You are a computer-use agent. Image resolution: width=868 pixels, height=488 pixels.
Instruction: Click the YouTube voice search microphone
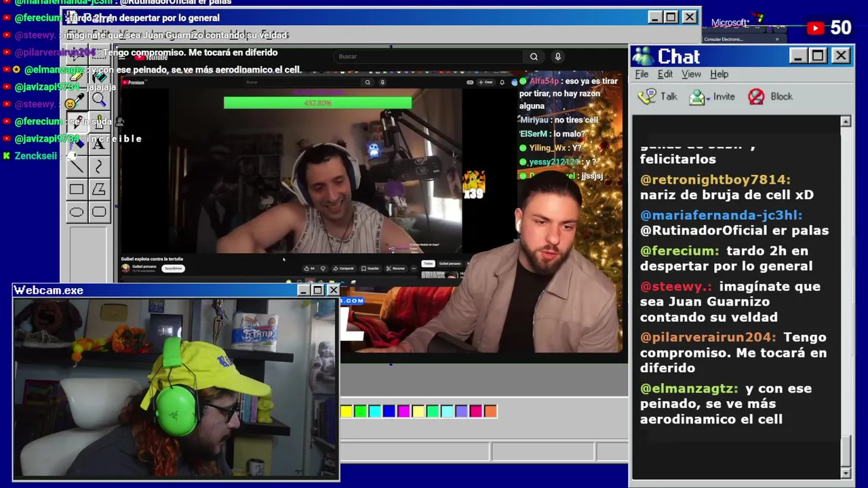pos(557,57)
